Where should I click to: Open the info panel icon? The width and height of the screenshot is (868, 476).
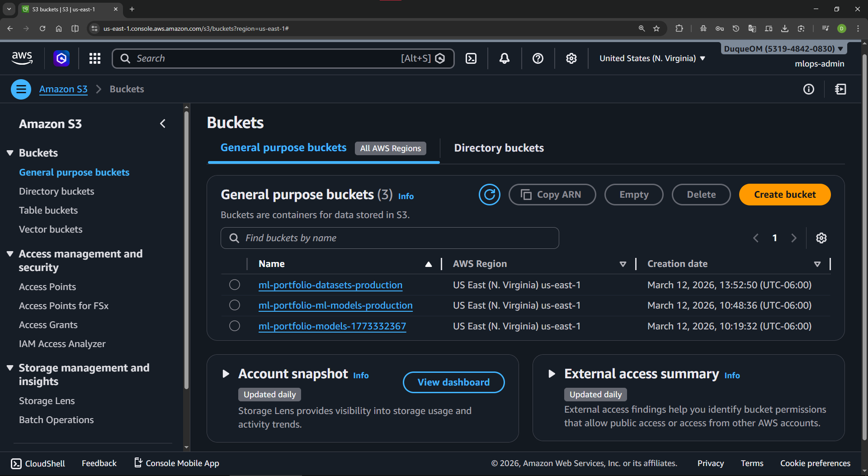pyautogui.click(x=808, y=89)
